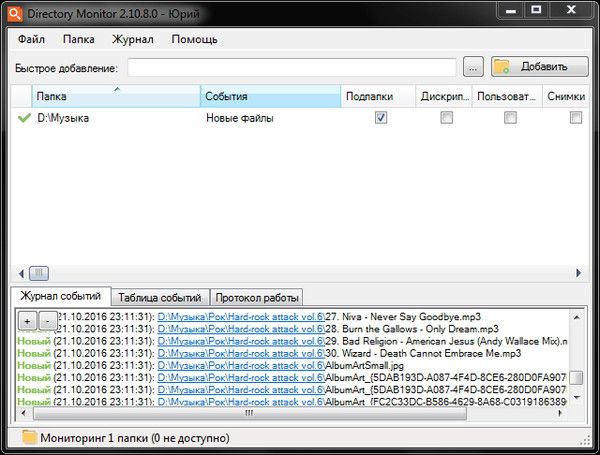Click the Быстрое добавление input field
Image resolution: width=600 pixels, height=455 pixels.
292,67
